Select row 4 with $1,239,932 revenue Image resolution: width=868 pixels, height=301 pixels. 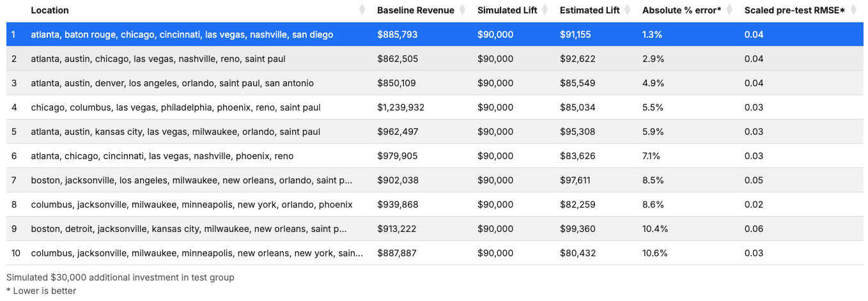click(x=434, y=107)
